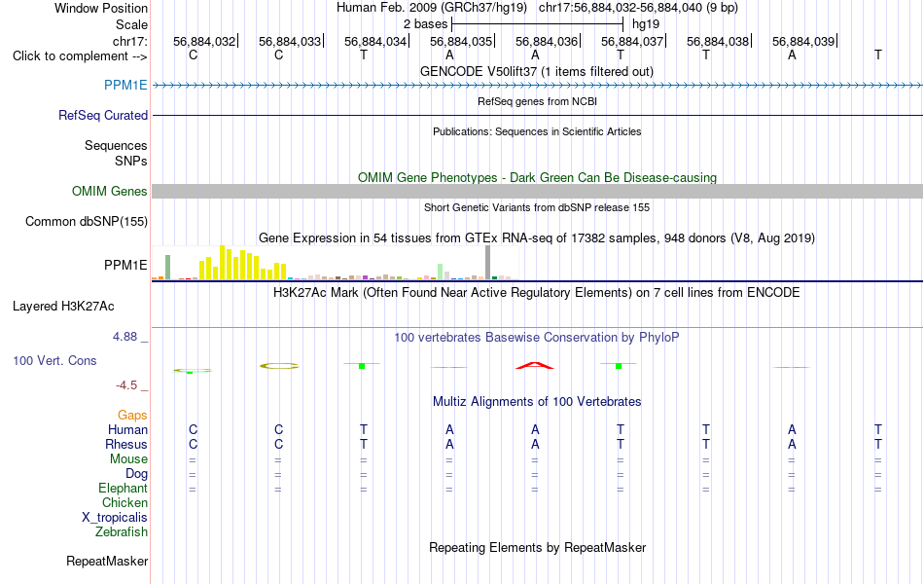Image resolution: width=924 pixels, height=584 pixels.
Task: Select the position label 56,884,035
Action: coord(461,41)
